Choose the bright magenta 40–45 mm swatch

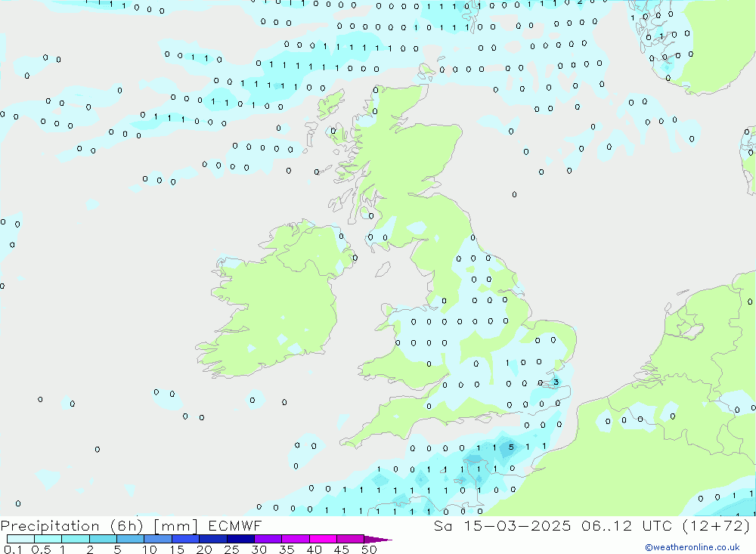[323, 539]
